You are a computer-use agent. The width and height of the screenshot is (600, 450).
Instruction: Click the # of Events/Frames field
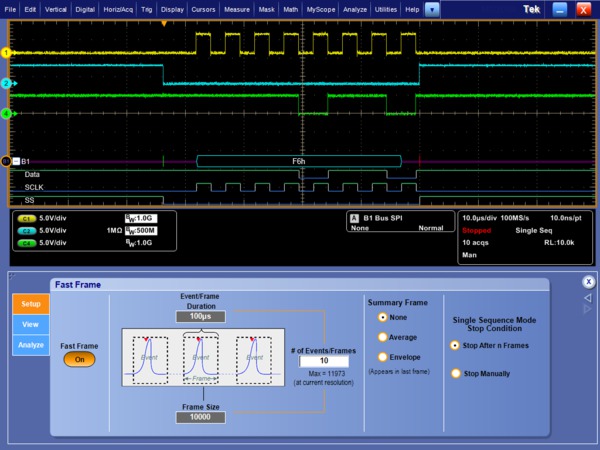[324, 361]
